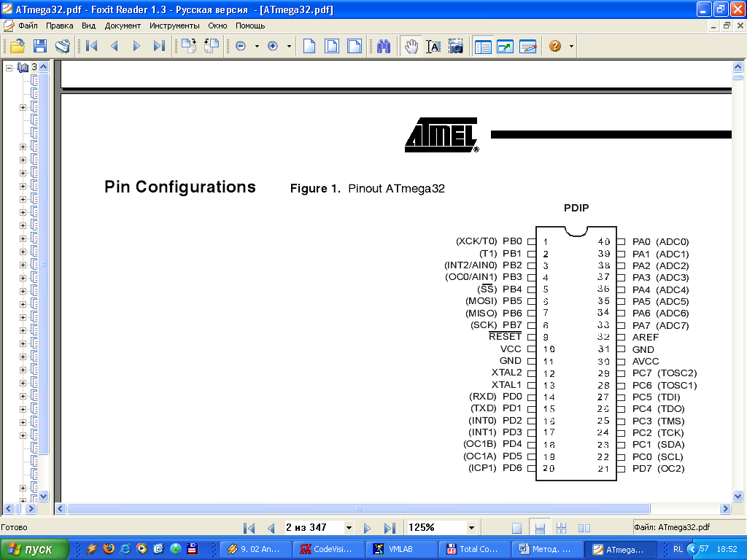Image resolution: width=747 pixels, height=560 pixels.
Task: Go to first page using toolbar arrow
Action: (91, 46)
